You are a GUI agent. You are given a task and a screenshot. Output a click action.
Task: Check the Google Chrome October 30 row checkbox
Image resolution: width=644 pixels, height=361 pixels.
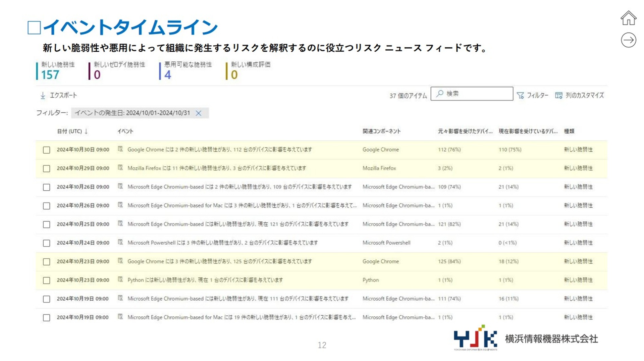[x=47, y=150]
